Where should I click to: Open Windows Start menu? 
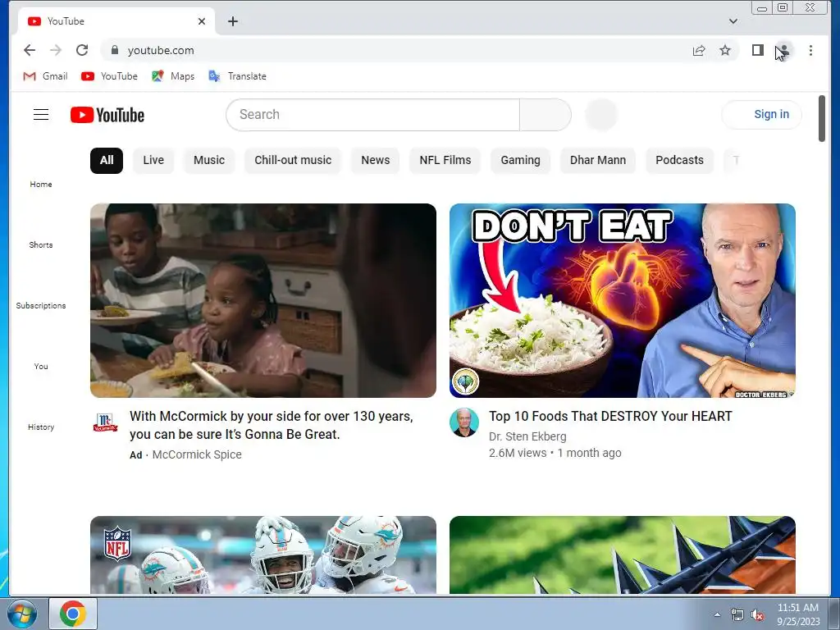coord(22,614)
